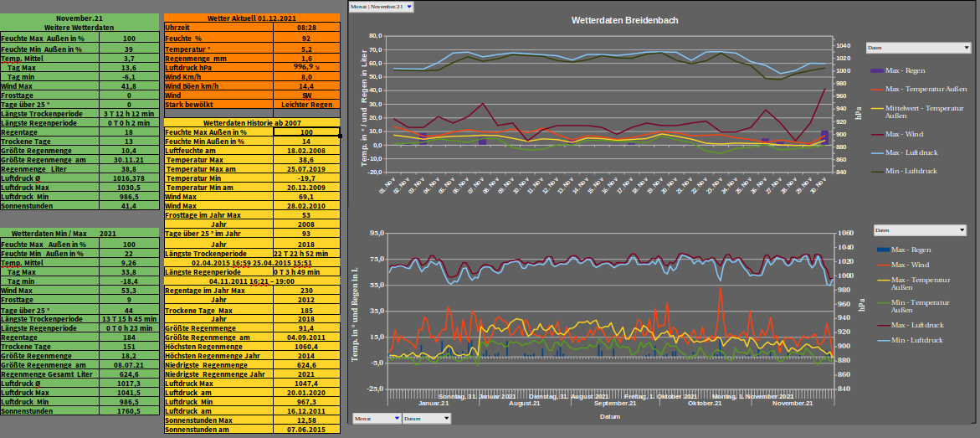
Task: Select the Uhrzeit value cell '08:28'
Action: coord(307,28)
